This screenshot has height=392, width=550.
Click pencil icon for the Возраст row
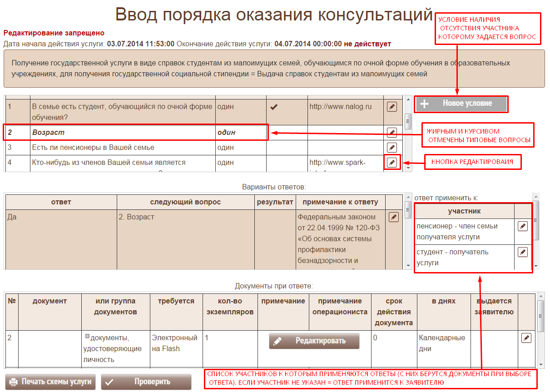(391, 133)
